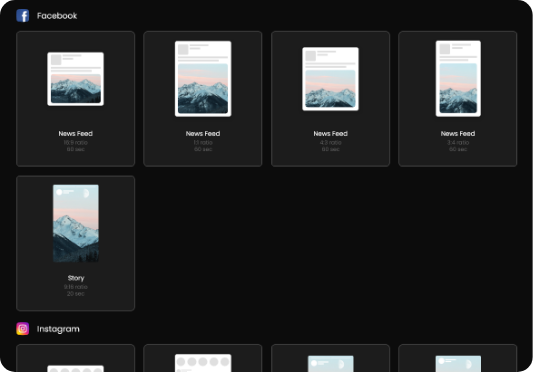Choose the 1:1 News Feed preview thumbnail
533x372 pixels.
pos(203,79)
